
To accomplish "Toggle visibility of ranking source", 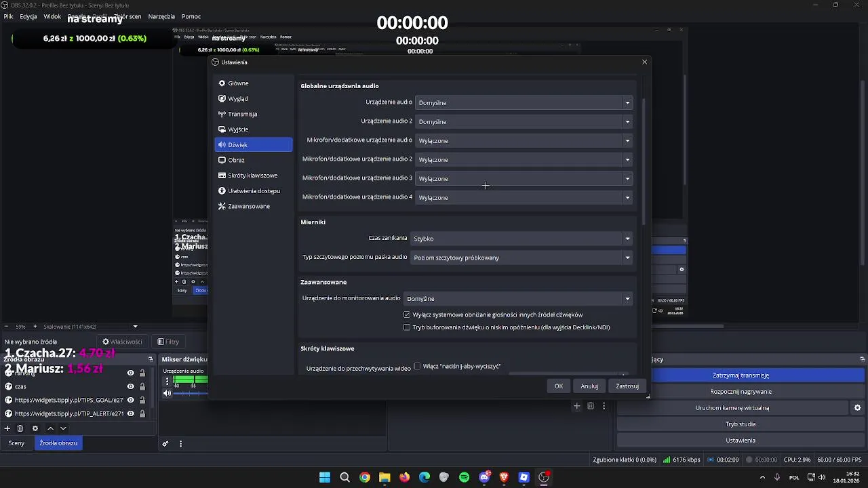I will coord(131,373).
